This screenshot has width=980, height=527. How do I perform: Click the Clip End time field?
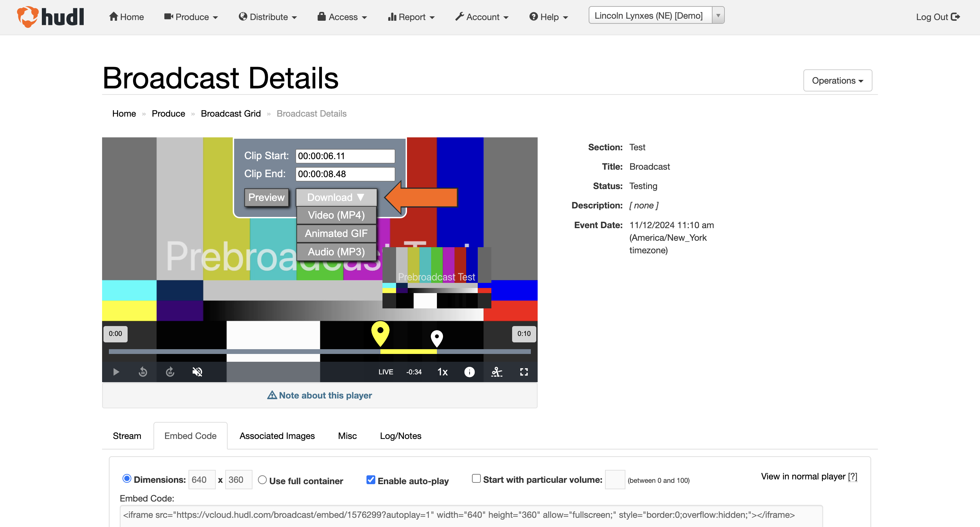click(x=345, y=174)
